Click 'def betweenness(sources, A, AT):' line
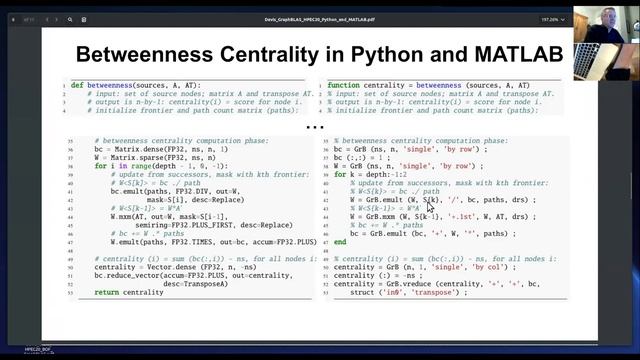Image resolution: width=640 pixels, height=360 pixels. (x=136, y=85)
